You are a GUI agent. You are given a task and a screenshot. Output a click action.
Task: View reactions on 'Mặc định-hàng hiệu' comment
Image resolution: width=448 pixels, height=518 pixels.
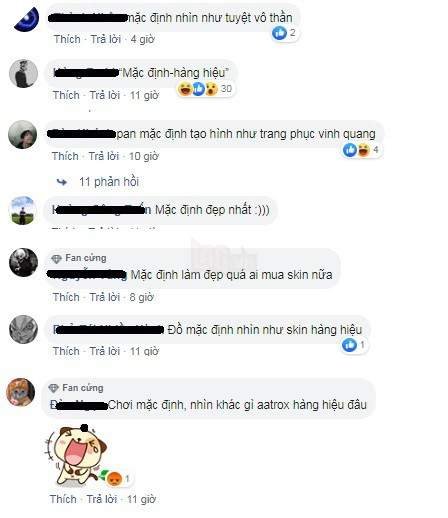[205, 89]
